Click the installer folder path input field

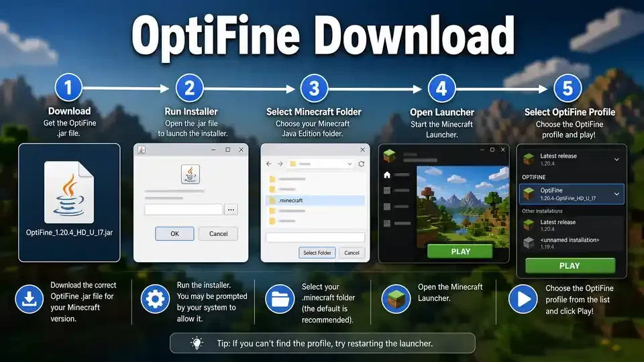pos(184,209)
